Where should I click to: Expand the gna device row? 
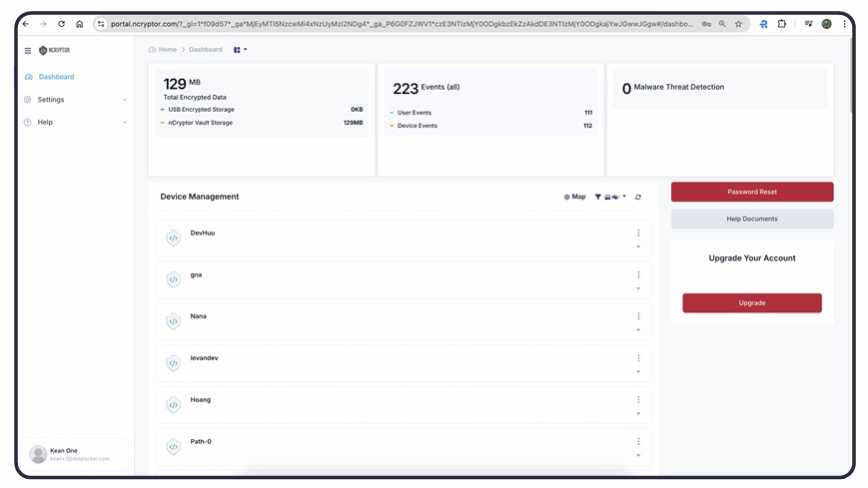coord(638,288)
